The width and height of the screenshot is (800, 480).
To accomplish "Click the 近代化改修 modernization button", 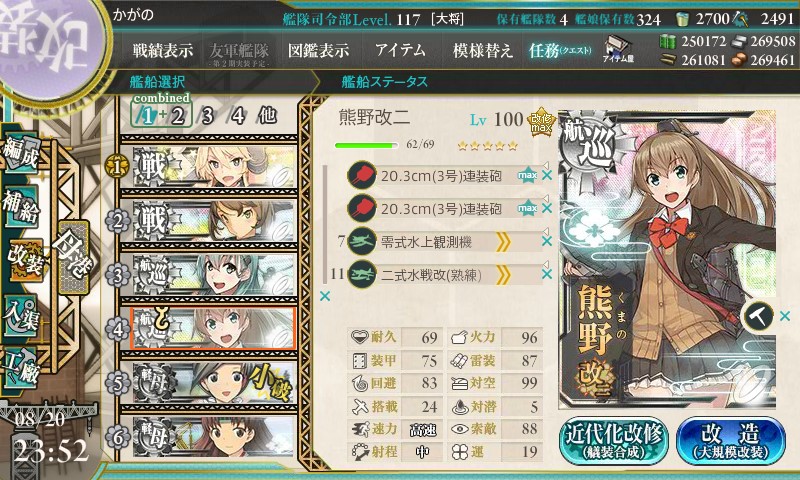I will 613,440.
